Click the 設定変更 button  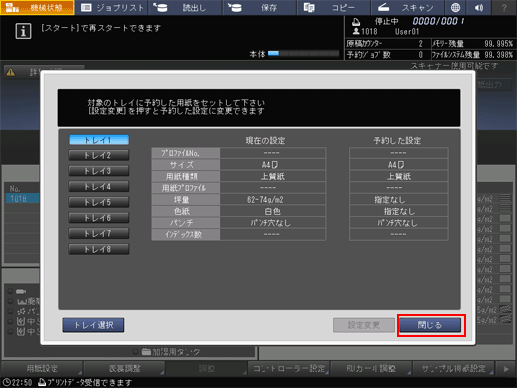(364, 325)
